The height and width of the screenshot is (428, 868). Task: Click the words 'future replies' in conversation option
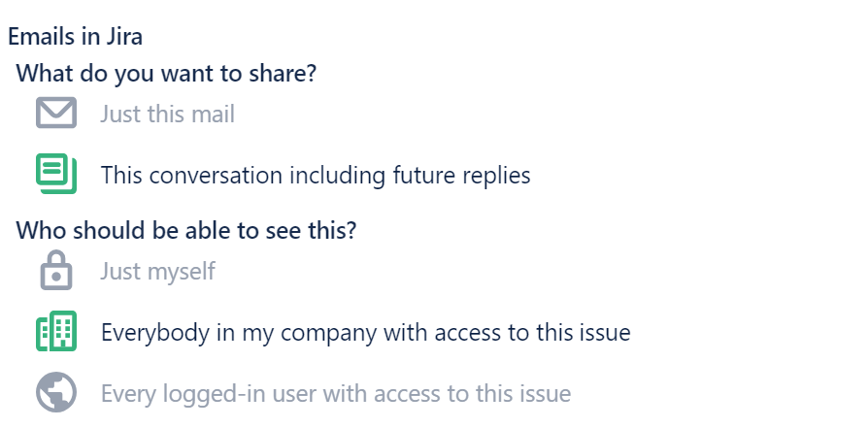[x=462, y=175]
